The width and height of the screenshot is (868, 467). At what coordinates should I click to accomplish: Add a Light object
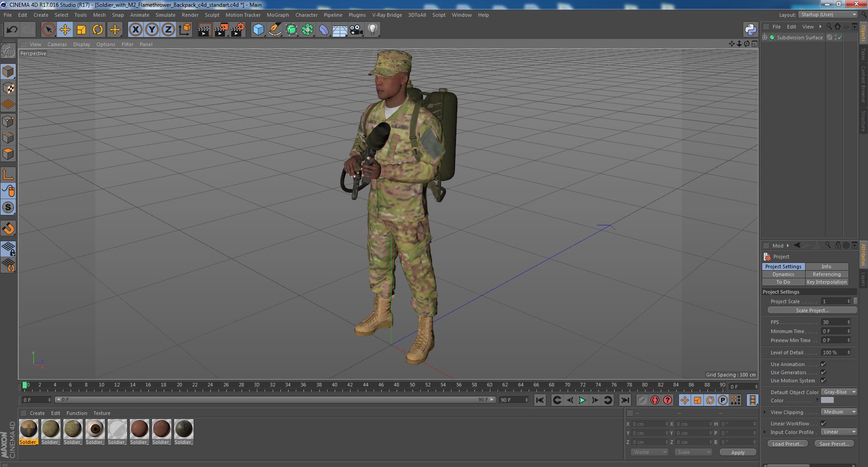pyautogui.click(x=373, y=30)
